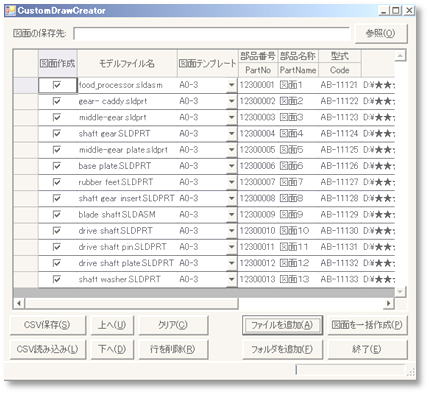Click the モデルファイル名 column header
Viewport: 429px width, 394px height.
[x=127, y=63]
